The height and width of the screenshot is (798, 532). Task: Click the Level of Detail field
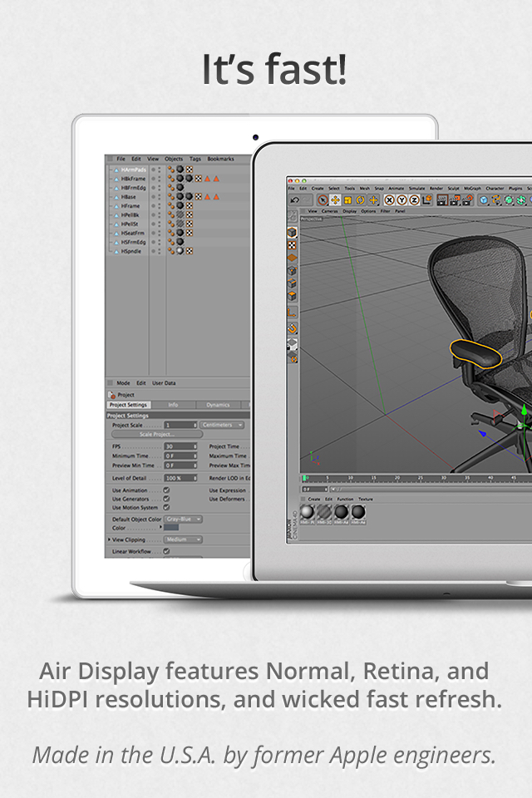click(180, 479)
